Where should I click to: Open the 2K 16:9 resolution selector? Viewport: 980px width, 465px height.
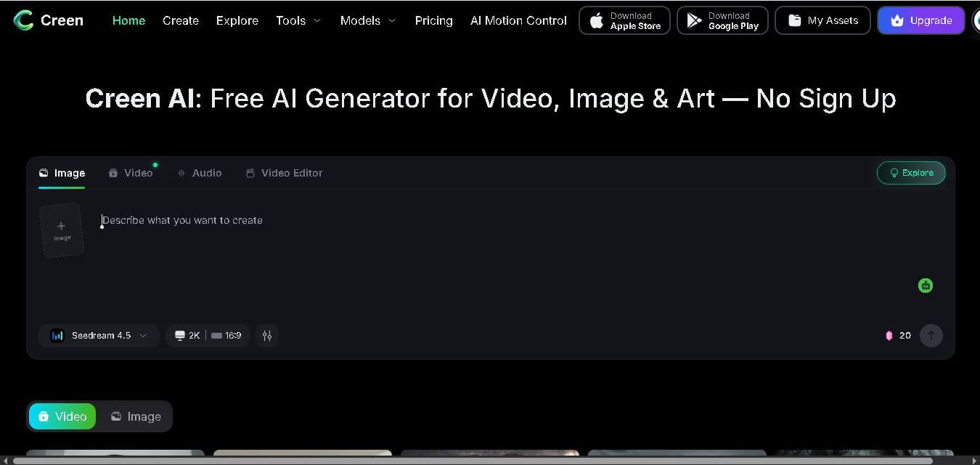click(x=208, y=336)
